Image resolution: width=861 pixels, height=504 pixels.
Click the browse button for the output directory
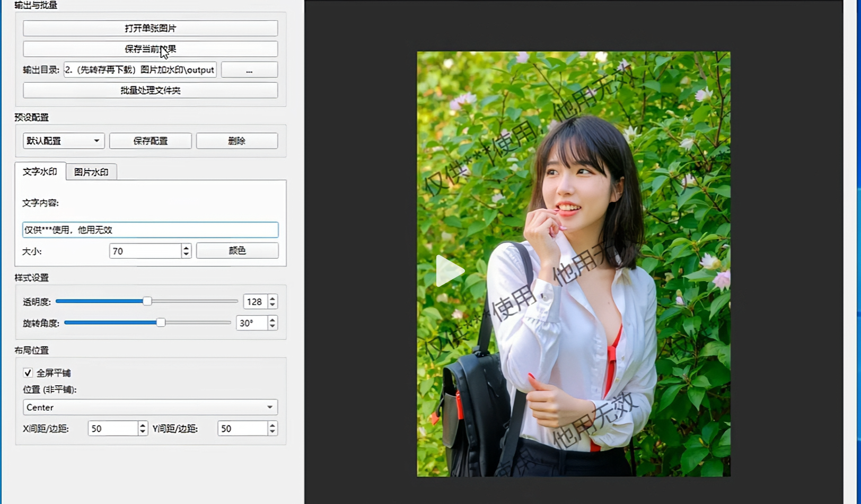pos(249,70)
